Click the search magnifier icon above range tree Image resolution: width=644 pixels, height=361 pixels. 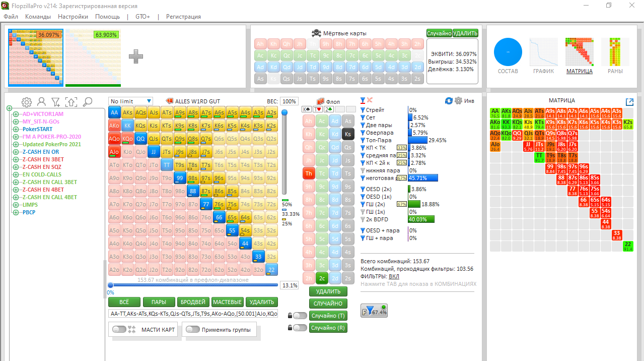tap(88, 102)
